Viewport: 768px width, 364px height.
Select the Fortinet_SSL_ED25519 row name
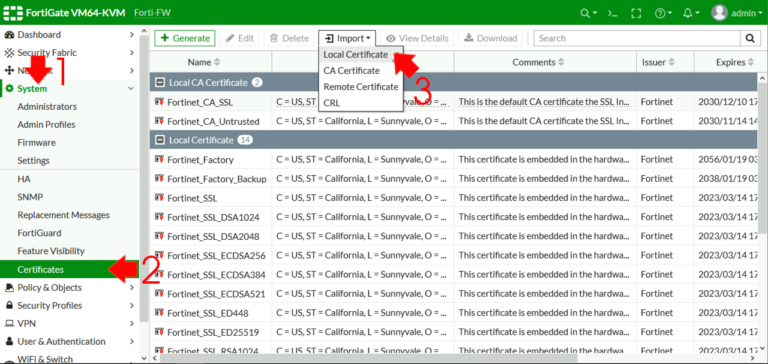[213, 333]
